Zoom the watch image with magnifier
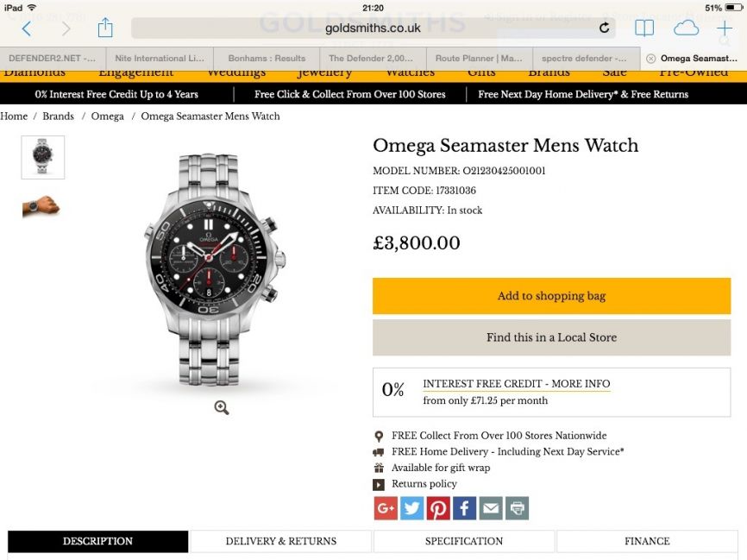747x560 pixels. [x=222, y=408]
